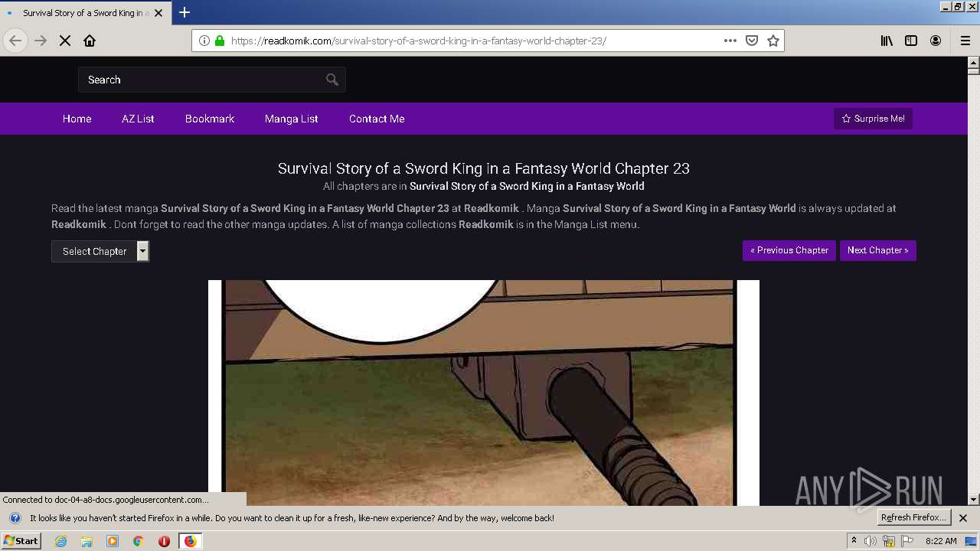Dismiss the Firefox refresh notification bar
Image resolution: width=980 pixels, height=551 pixels.
(x=963, y=518)
